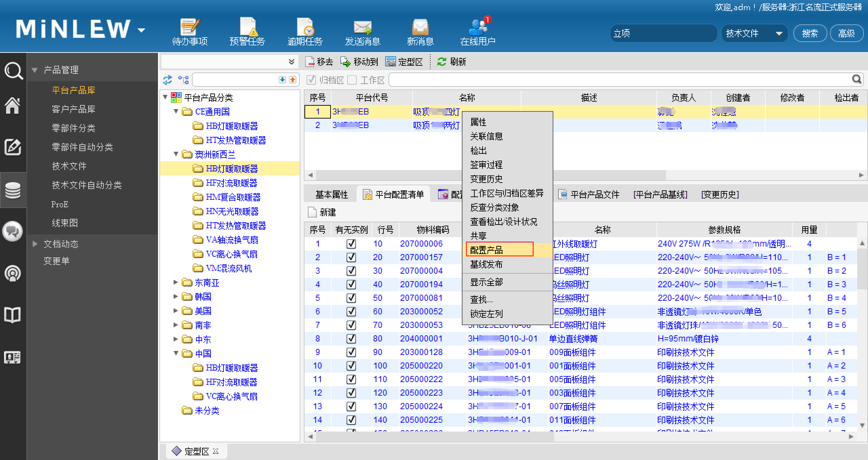Expand the 东南亚 tree folder
The width and height of the screenshot is (868, 460).
pos(176,282)
